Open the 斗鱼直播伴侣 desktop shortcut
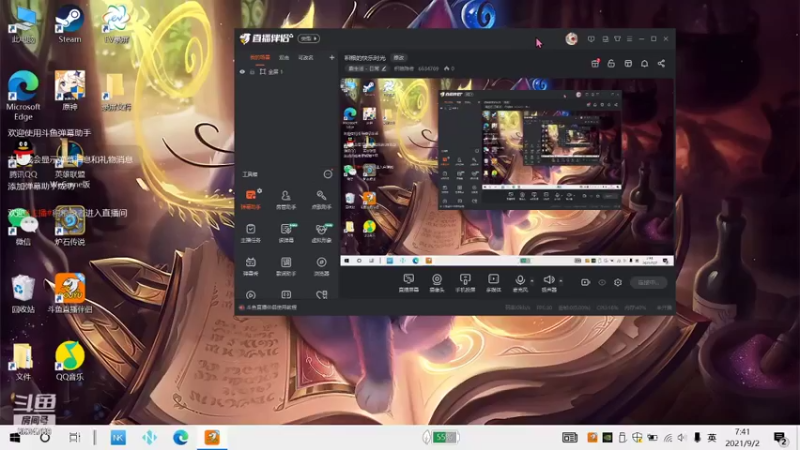The width and height of the screenshot is (800, 450). tap(69, 292)
